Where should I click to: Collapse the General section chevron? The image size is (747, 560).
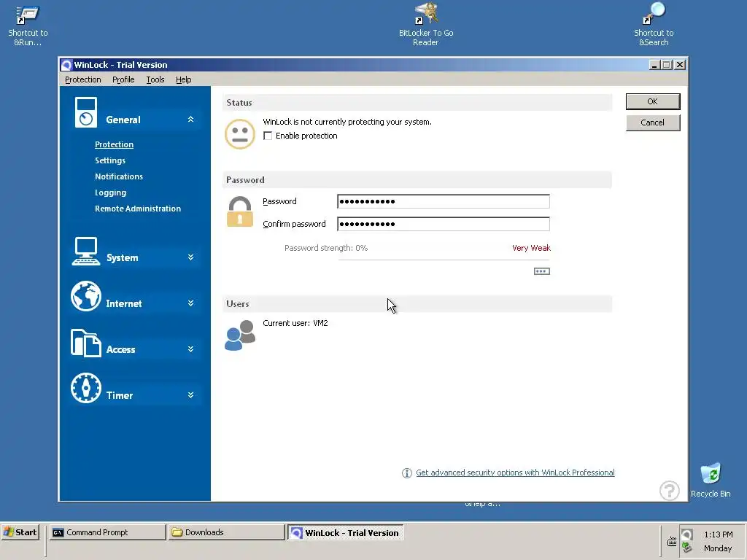coord(190,120)
